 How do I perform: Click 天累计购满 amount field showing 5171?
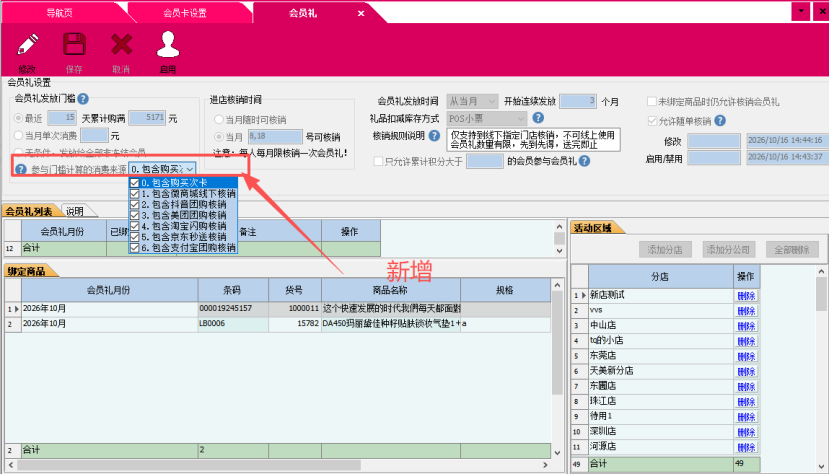click(x=147, y=118)
